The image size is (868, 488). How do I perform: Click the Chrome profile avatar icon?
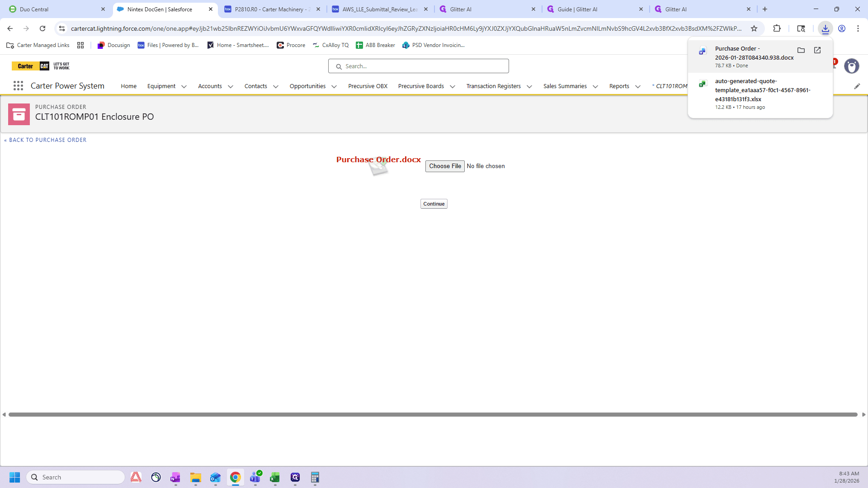(842, 28)
